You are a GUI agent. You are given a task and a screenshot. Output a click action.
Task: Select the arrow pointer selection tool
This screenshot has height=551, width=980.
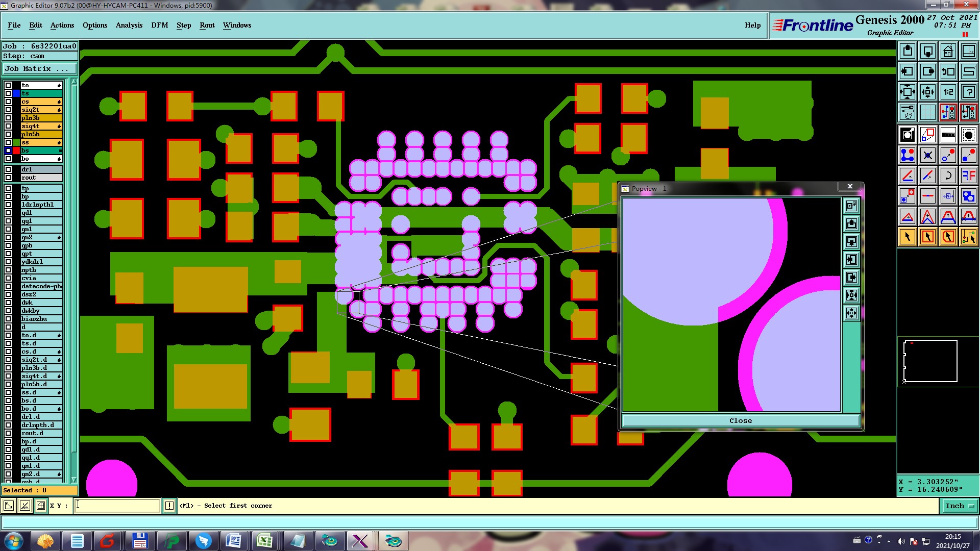click(x=908, y=237)
